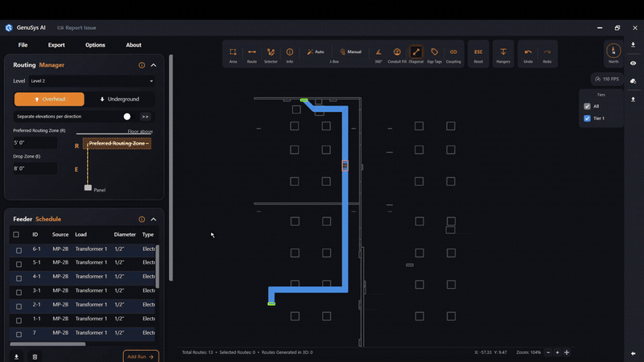The height and width of the screenshot is (362, 644).
Task: Zoom in with plus button
Action: point(557,352)
